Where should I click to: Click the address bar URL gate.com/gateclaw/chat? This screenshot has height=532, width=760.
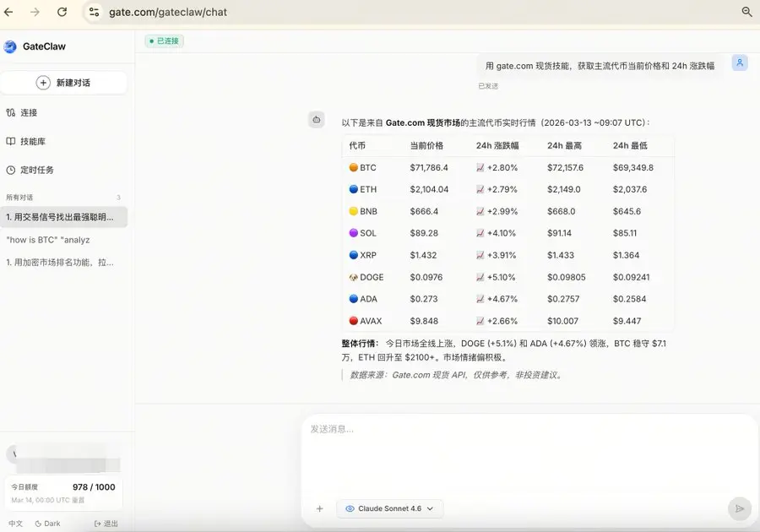(x=168, y=12)
